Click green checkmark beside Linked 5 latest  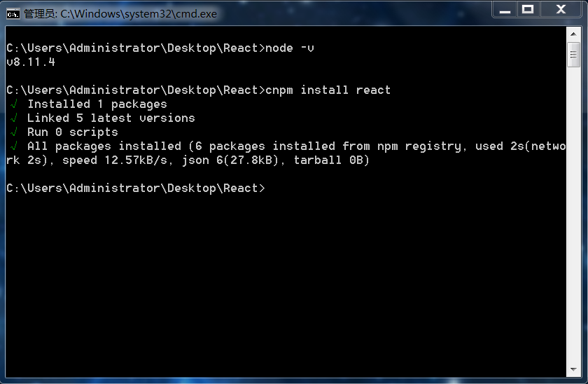14,118
